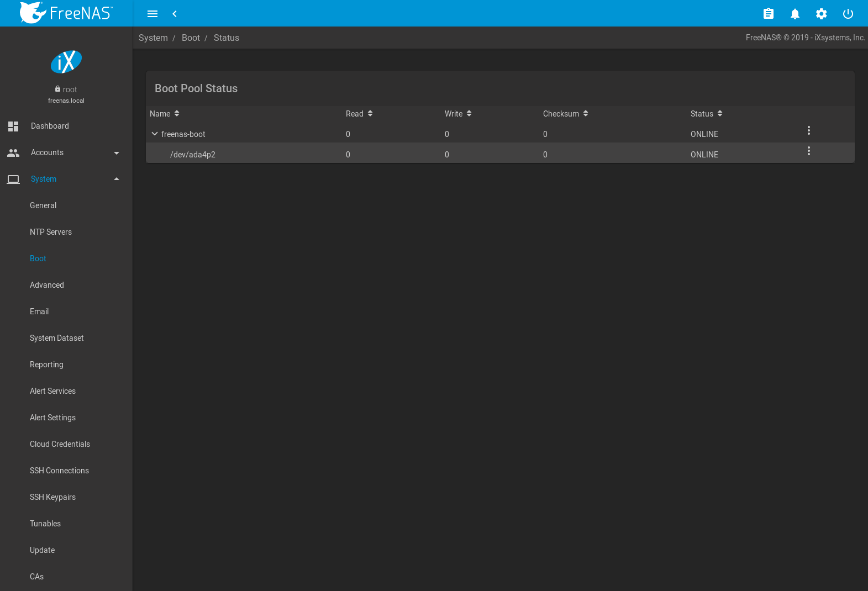Click Boot link in breadcrumb
The image size is (868, 591).
[191, 38]
